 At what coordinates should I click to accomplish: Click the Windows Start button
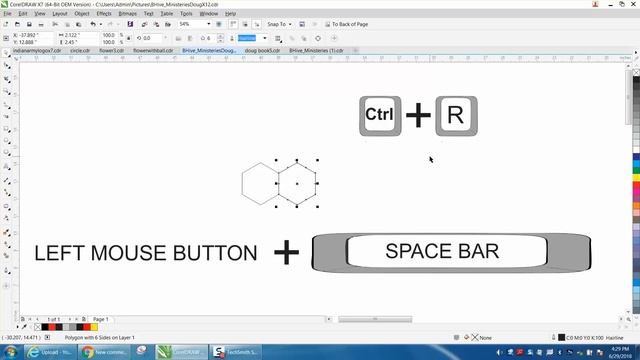tap(10, 352)
